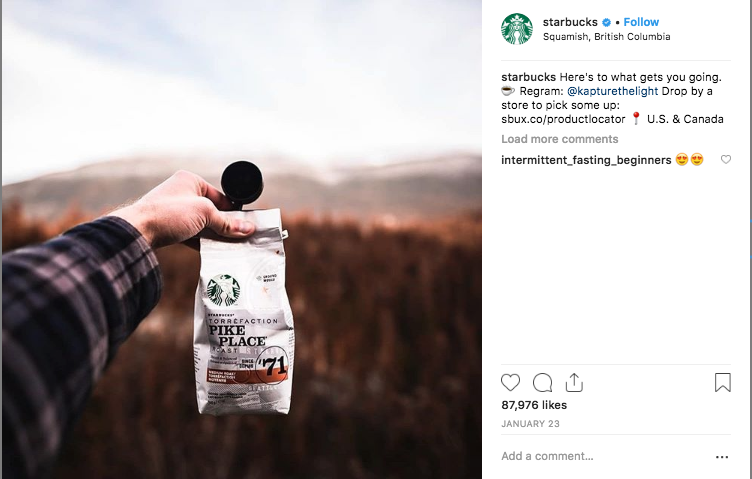Open intermittent_fasting_beginners commenter profile
This screenshot has height=479, width=752.
click(586, 160)
